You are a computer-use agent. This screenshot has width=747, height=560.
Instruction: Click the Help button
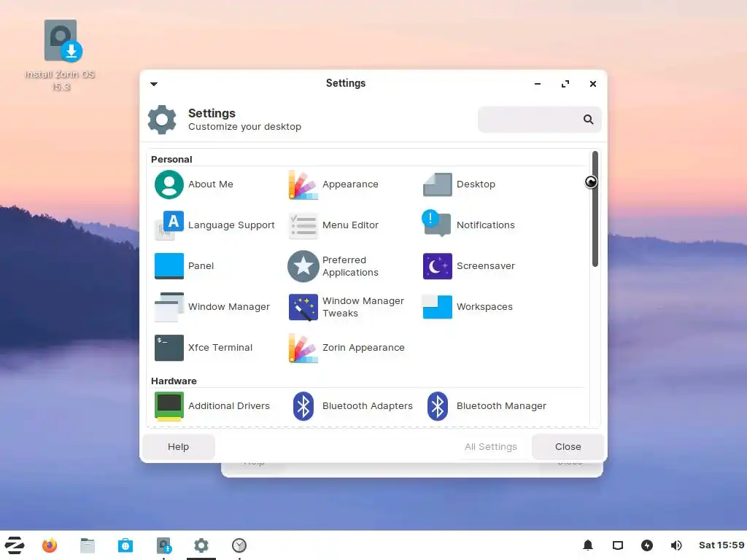[x=179, y=447]
